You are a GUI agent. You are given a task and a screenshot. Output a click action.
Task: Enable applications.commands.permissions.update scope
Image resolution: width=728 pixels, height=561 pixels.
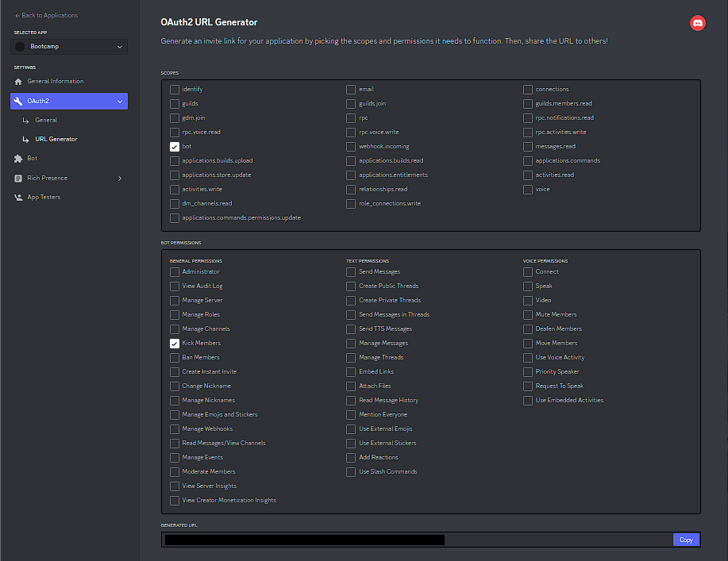click(175, 218)
